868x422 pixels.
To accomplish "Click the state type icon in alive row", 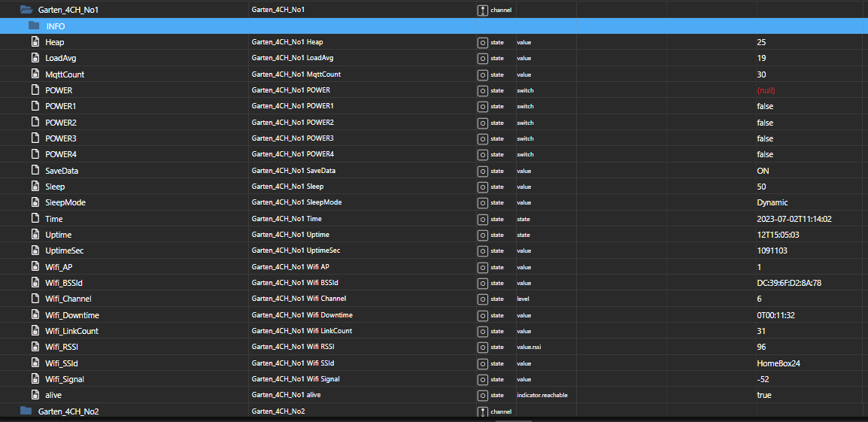I will [482, 396].
